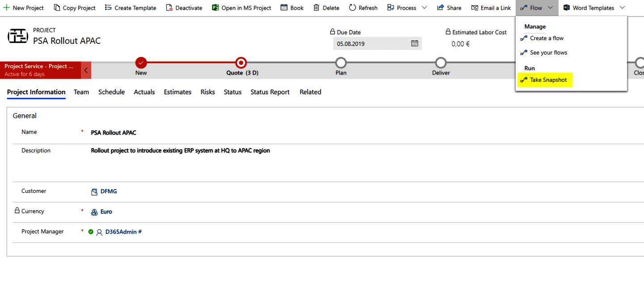Click the user icon next to D365Admin #

pyautogui.click(x=99, y=232)
